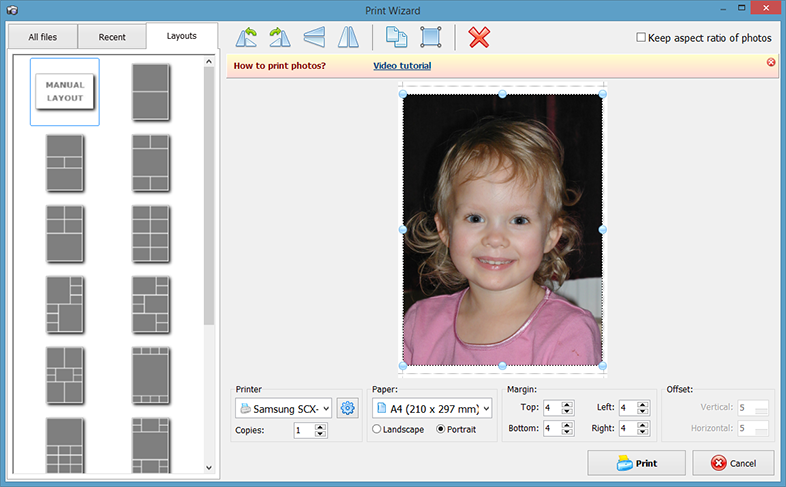786x487 pixels.
Task: Decrease the Right margin value
Action: coord(643,432)
